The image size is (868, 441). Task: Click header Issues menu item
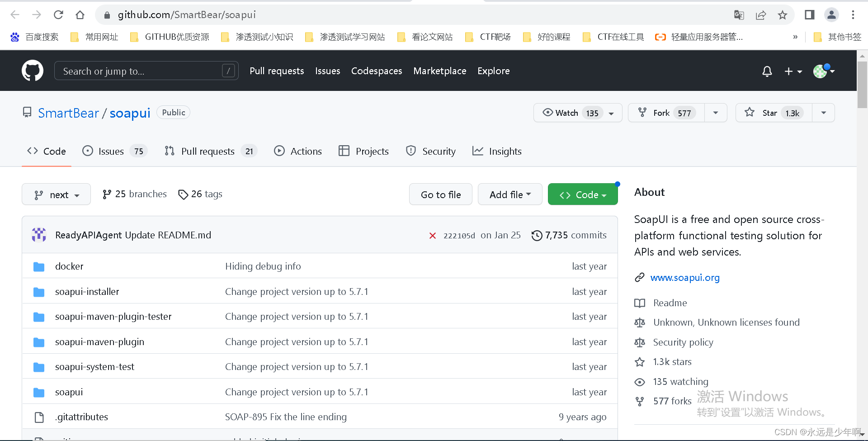coord(328,71)
